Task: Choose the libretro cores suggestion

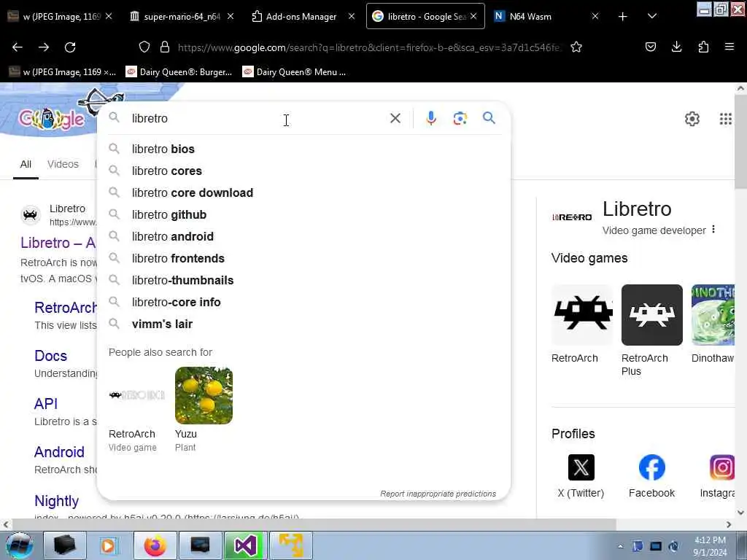Action: (304, 171)
